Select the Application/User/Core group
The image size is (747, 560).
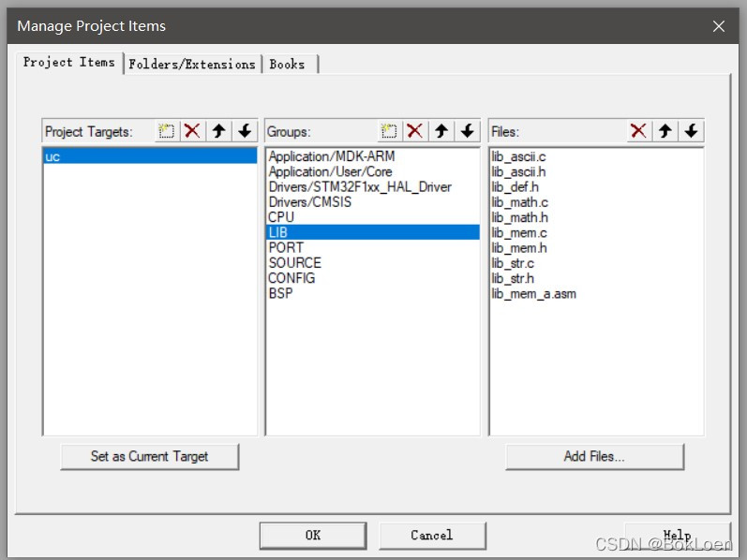click(x=372, y=171)
